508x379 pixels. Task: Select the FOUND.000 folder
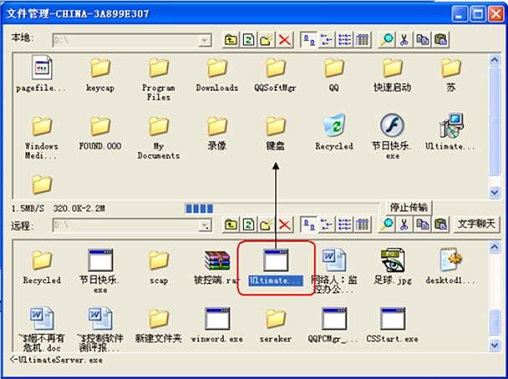[100, 133]
